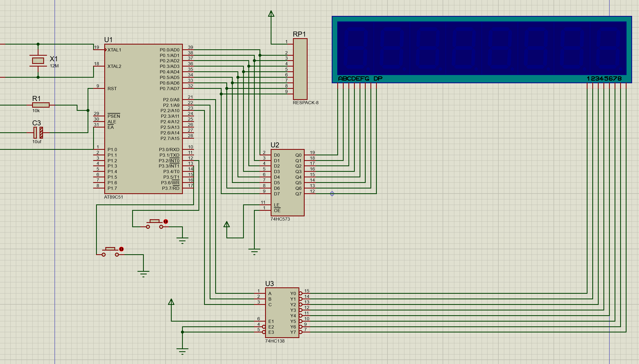
Task: Toggle the upper push button's red actuator dot
Action: 166,221
